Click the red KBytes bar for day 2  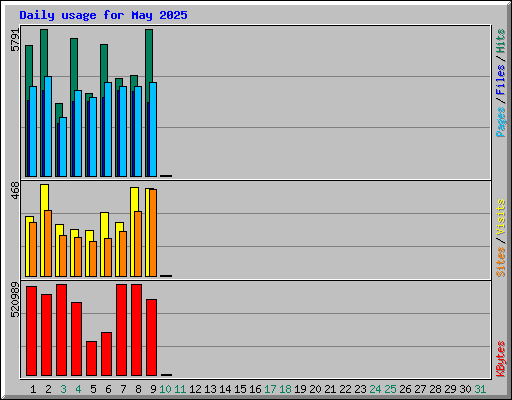pos(46,335)
